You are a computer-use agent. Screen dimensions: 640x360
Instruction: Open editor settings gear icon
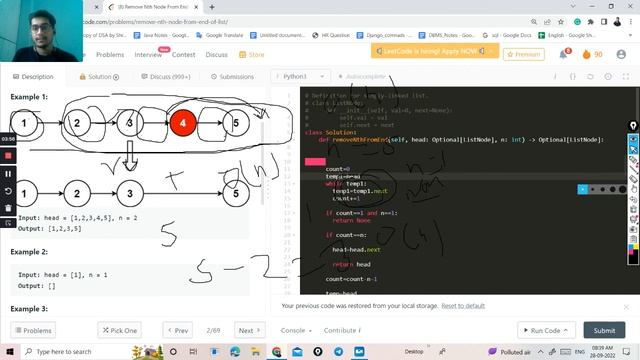click(x=608, y=76)
